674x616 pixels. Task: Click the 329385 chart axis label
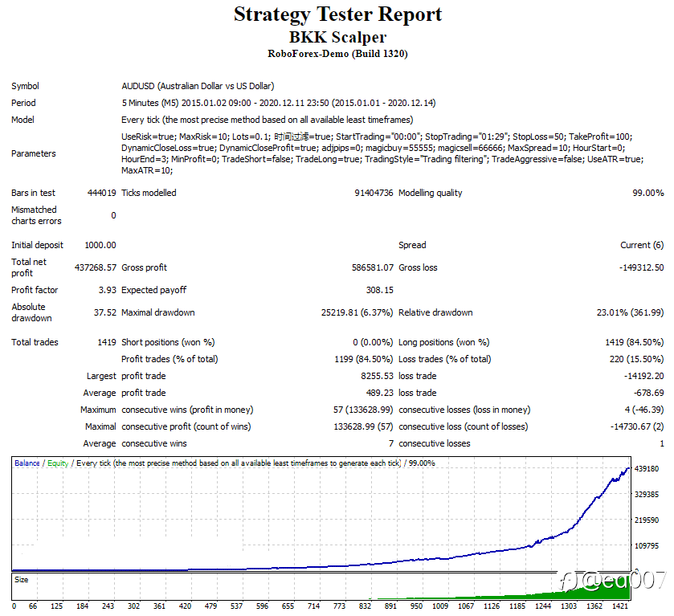point(647,495)
